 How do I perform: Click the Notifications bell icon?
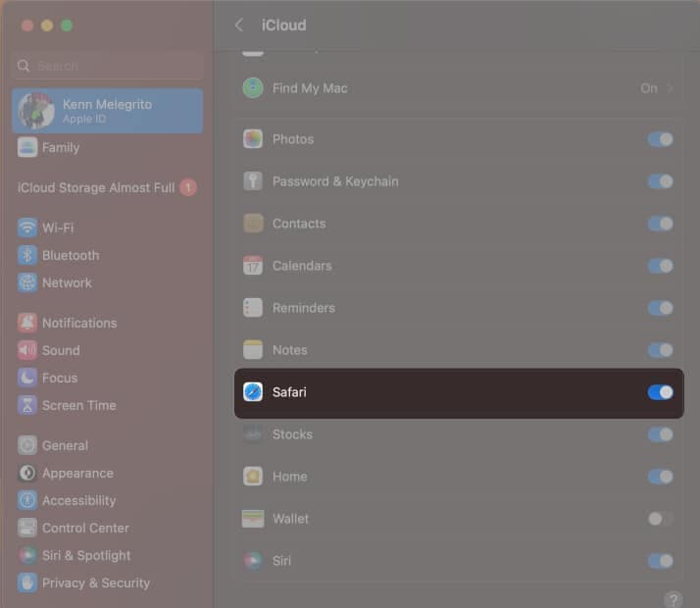(x=27, y=323)
